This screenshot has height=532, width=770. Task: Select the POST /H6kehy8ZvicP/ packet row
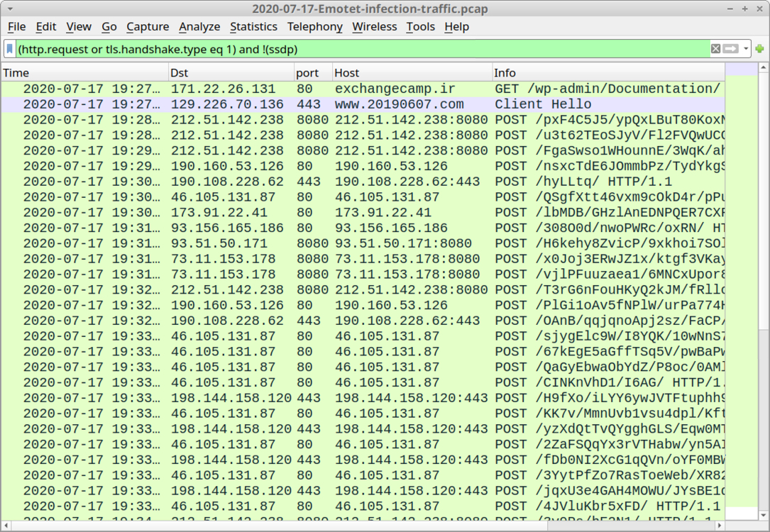click(363, 243)
